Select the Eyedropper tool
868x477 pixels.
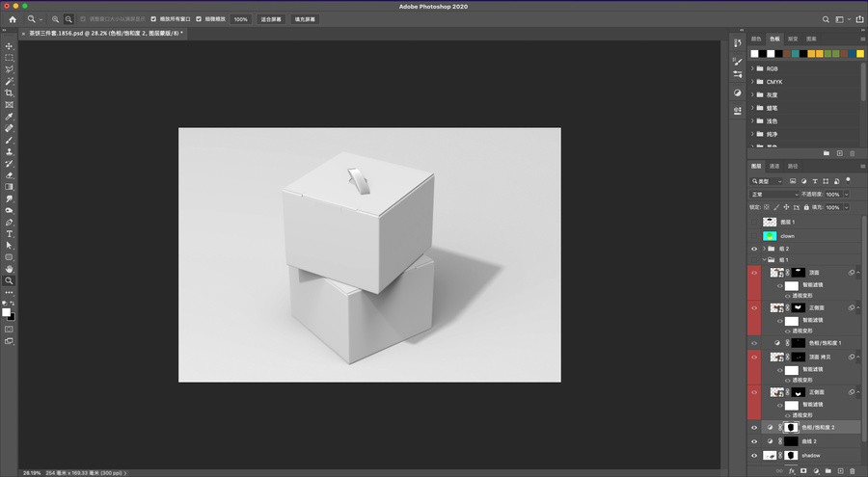[x=9, y=117]
